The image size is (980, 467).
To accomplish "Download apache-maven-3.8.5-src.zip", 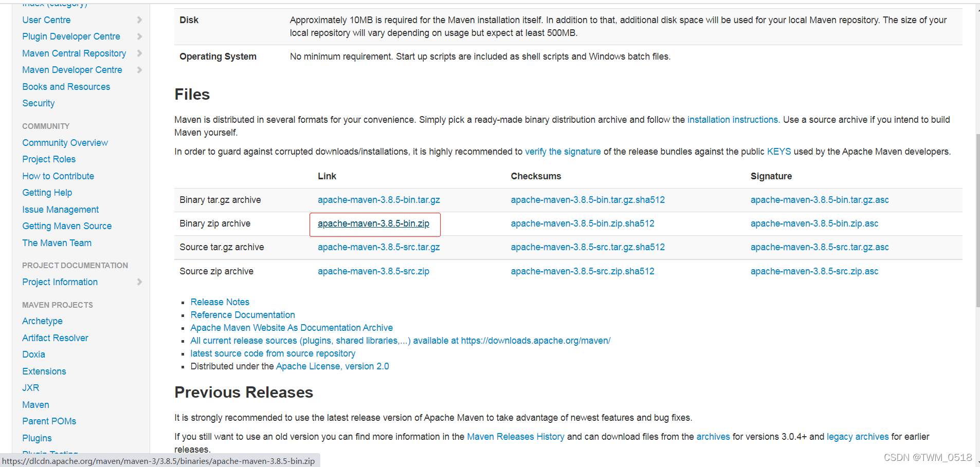I will (x=373, y=271).
